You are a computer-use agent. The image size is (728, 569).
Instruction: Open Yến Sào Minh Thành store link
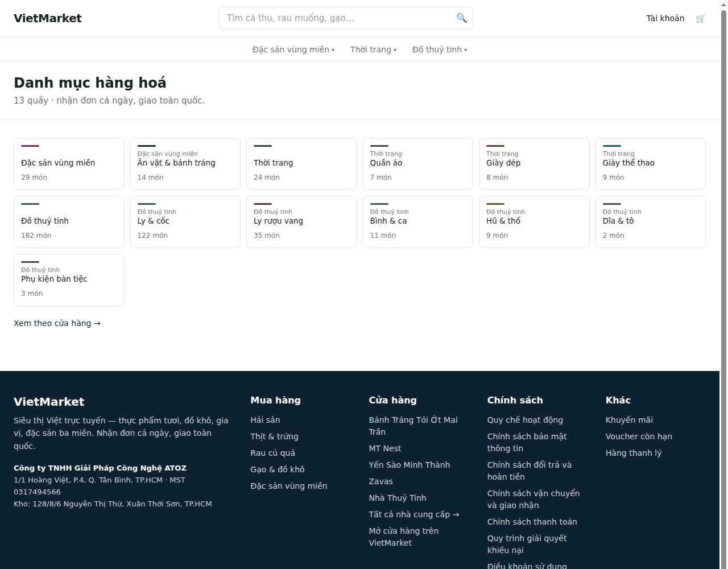tap(409, 465)
